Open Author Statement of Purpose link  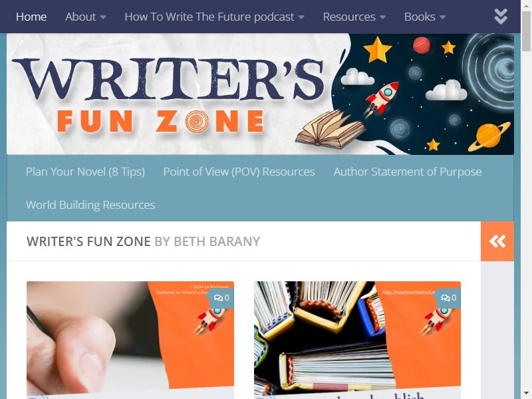[x=408, y=172]
